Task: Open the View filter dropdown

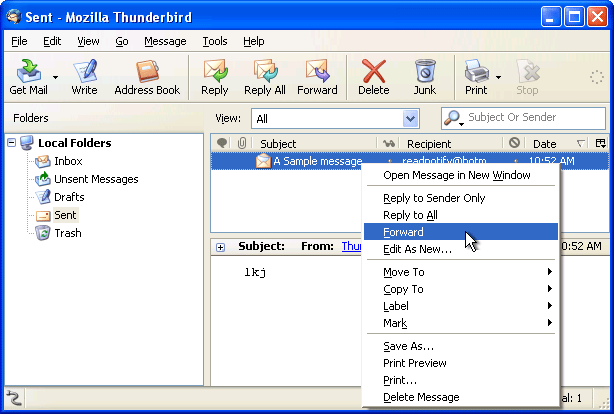Action: point(409,118)
